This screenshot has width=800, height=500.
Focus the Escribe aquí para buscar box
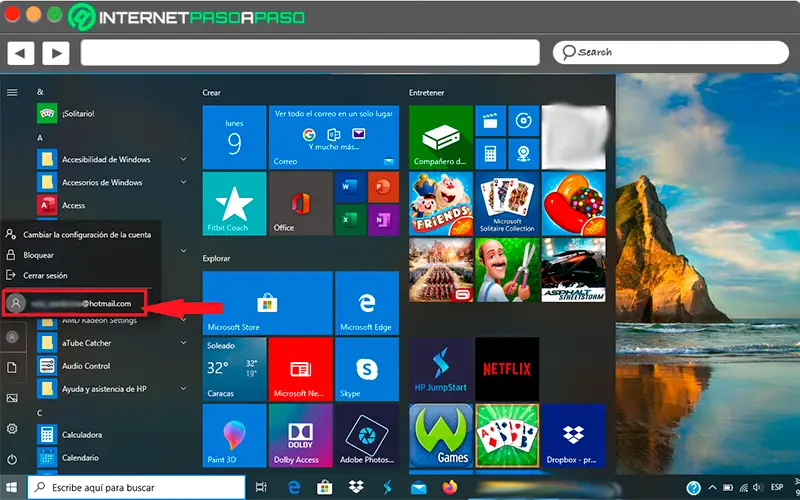tap(136, 487)
